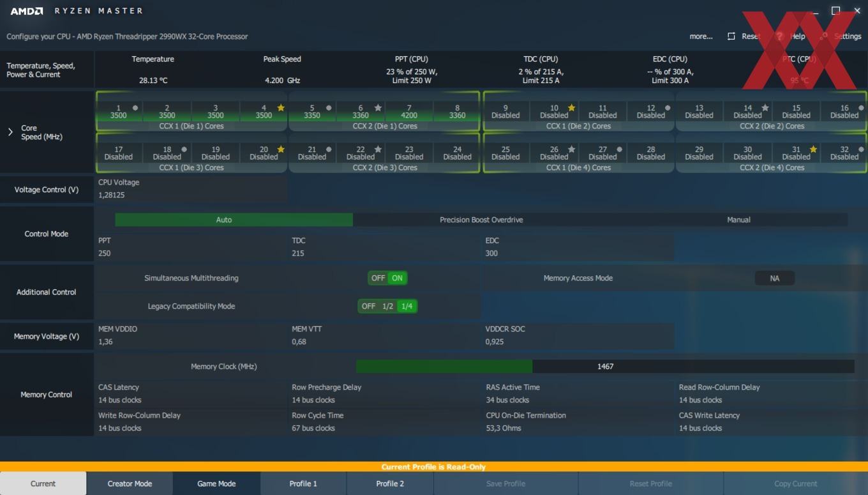The width and height of the screenshot is (868, 495).
Task: Click the gray dot on core 21
Action: coord(329,149)
